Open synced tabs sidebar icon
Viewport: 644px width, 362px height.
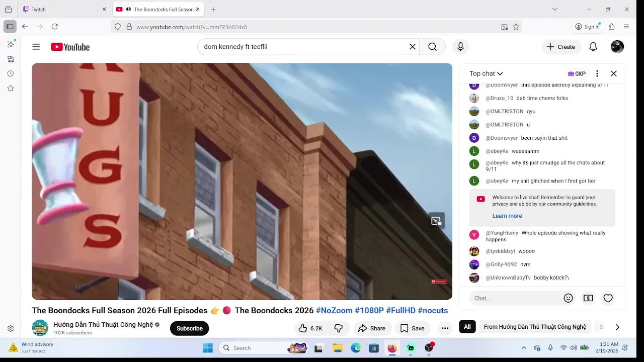pos(11,59)
